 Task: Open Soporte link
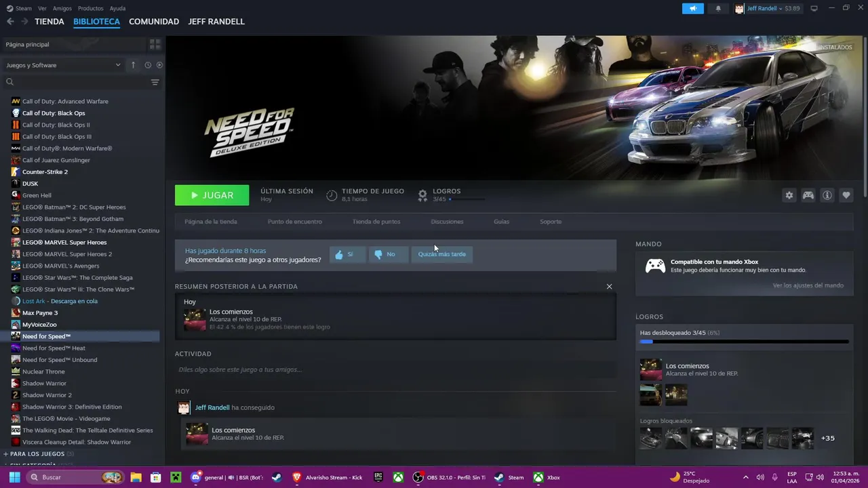pyautogui.click(x=551, y=222)
